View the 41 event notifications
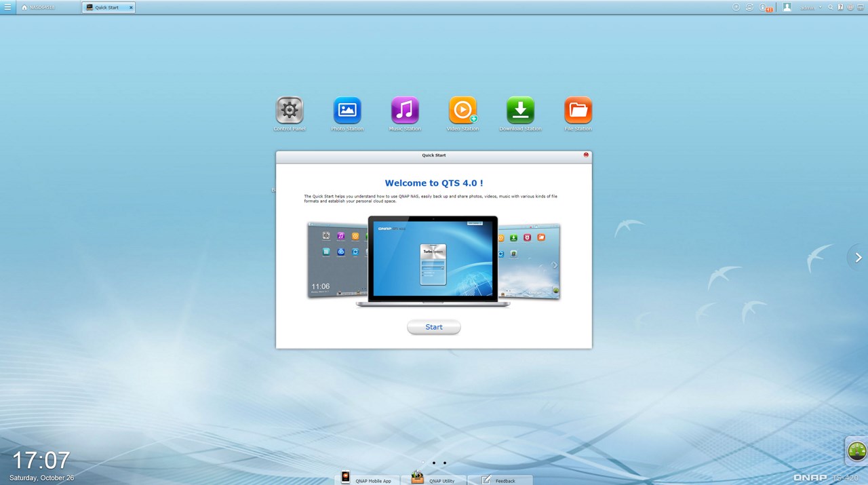This screenshot has height=485, width=868. 766,8
